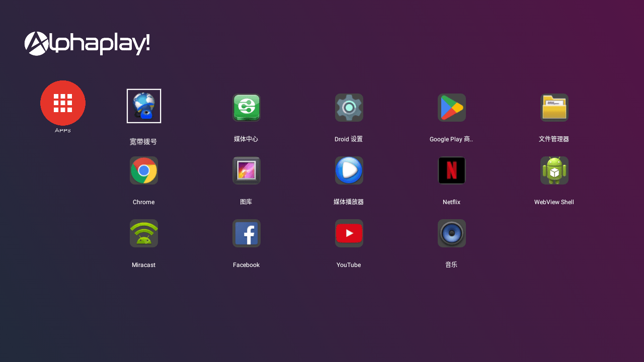The image size is (644, 362).
Task: Launch the Netflix app icon
Action: tap(452, 170)
